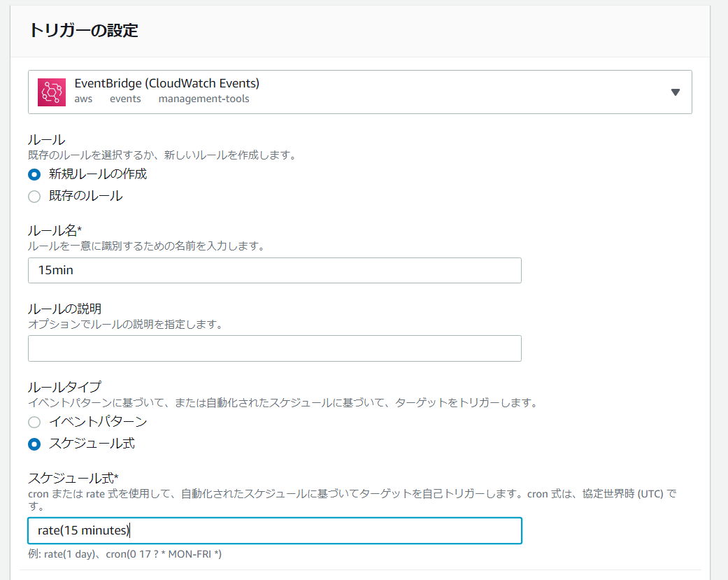
Task: Click the events tag link
Action: click(x=125, y=99)
